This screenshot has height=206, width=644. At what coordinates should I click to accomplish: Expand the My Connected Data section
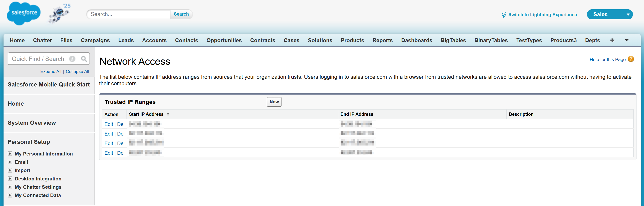[x=10, y=195]
